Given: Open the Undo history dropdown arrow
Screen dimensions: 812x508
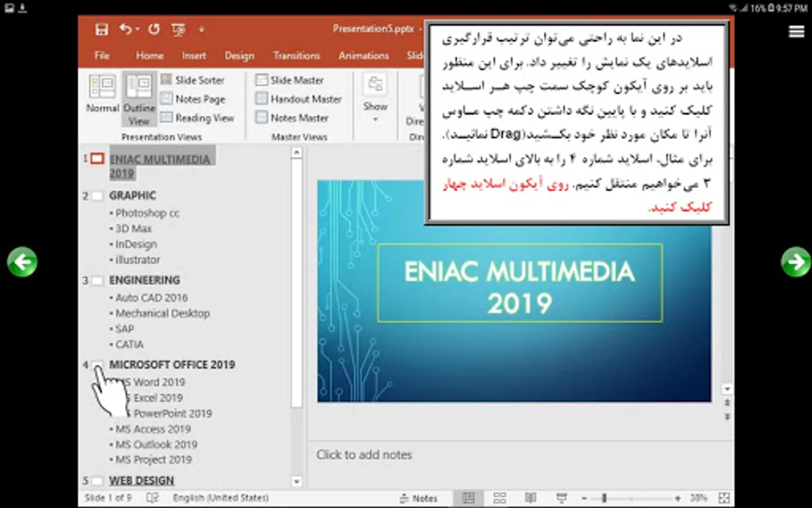Looking at the screenshot, I should [x=138, y=29].
